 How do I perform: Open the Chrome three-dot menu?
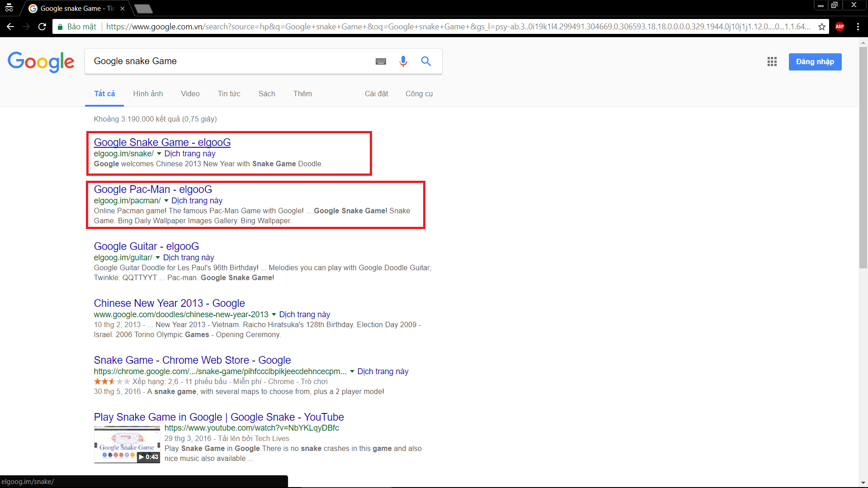click(x=858, y=26)
